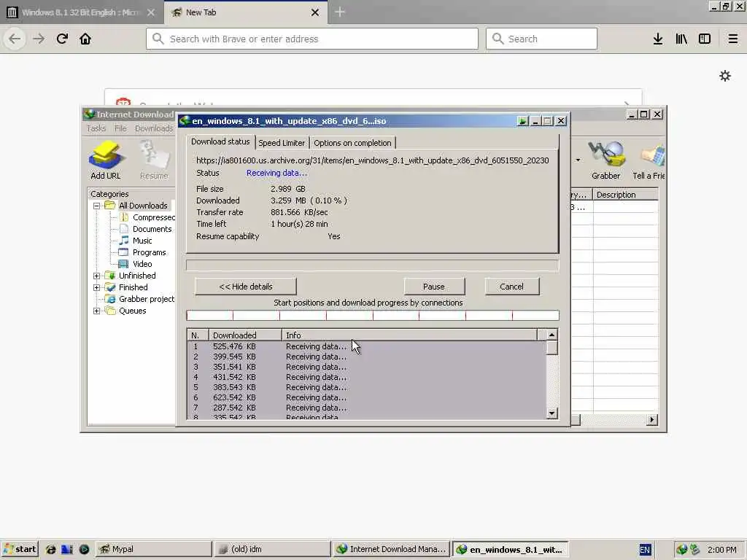Click the Resume toolbar icon in IDM
This screenshot has width=747, height=560.
coord(155,160)
